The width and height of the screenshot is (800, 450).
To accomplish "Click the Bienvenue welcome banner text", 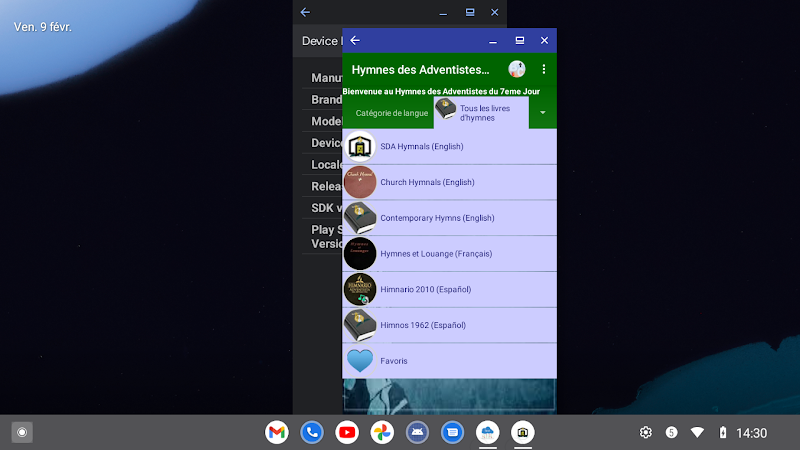I will (x=441, y=91).
